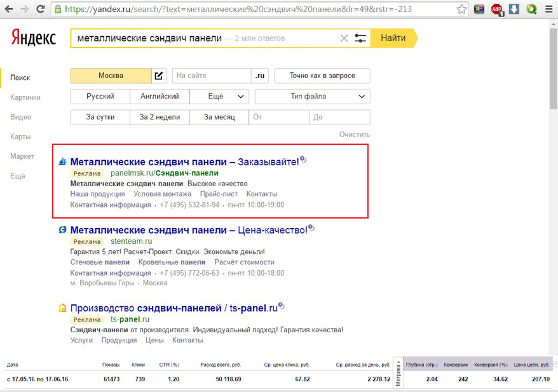558x392 pixels.
Task: Open the Chrome hamburger menu
Action: (549, 10)
